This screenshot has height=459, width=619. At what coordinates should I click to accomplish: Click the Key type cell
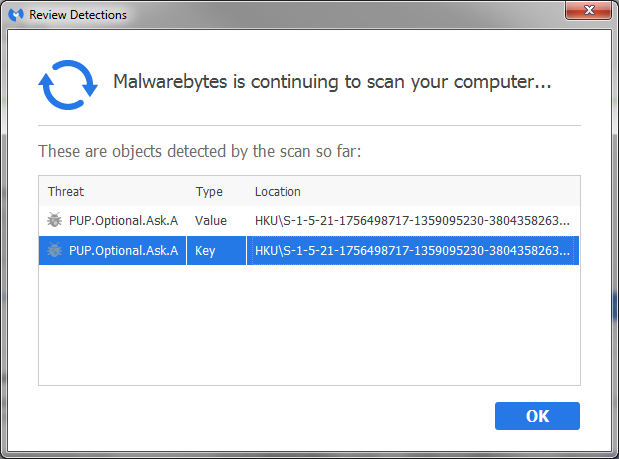[205, 250]
